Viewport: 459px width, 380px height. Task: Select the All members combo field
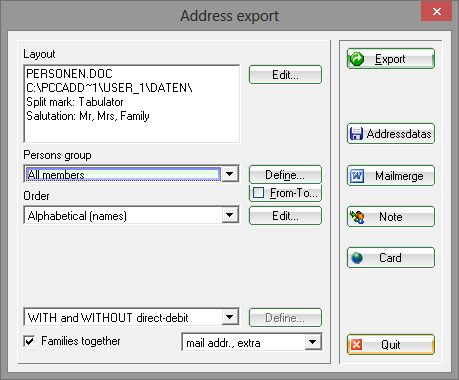click(123, 174)
